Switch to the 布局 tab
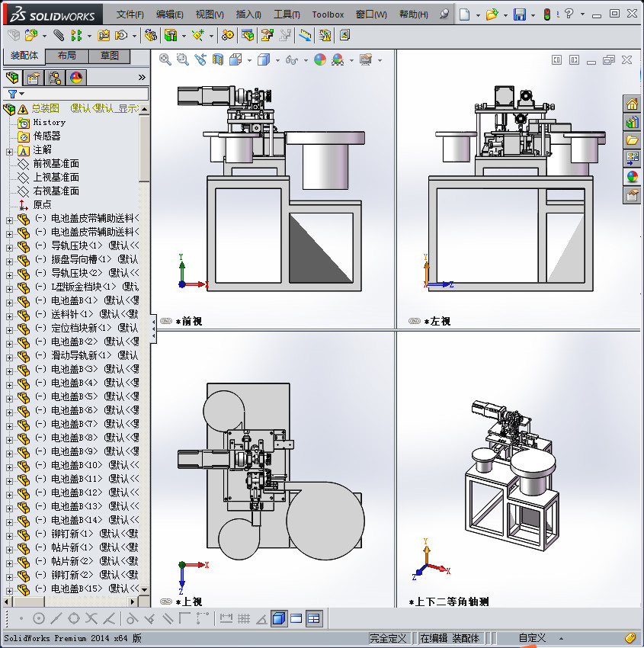The height and width of the screenshot is (648, 644). pyautogui.click(x=66, y=56)
